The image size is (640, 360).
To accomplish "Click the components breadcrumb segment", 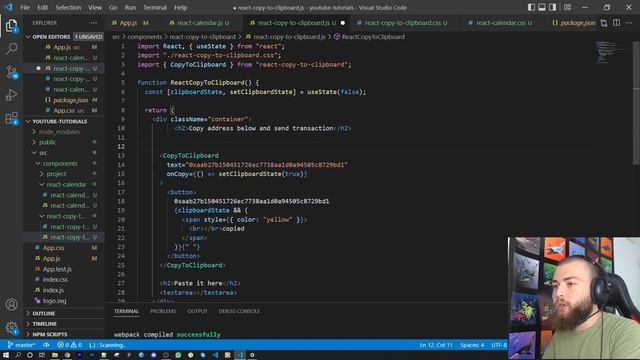I will (x=144, y=37).
